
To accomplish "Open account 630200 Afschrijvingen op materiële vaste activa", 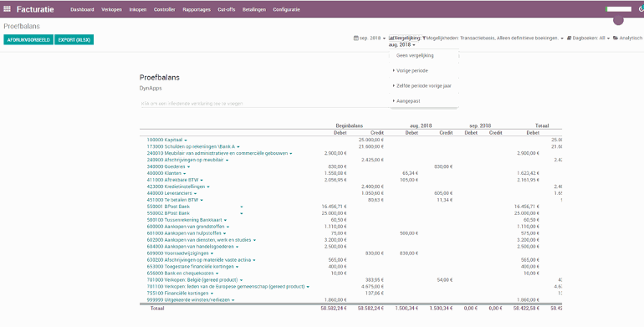I will 202,260.
